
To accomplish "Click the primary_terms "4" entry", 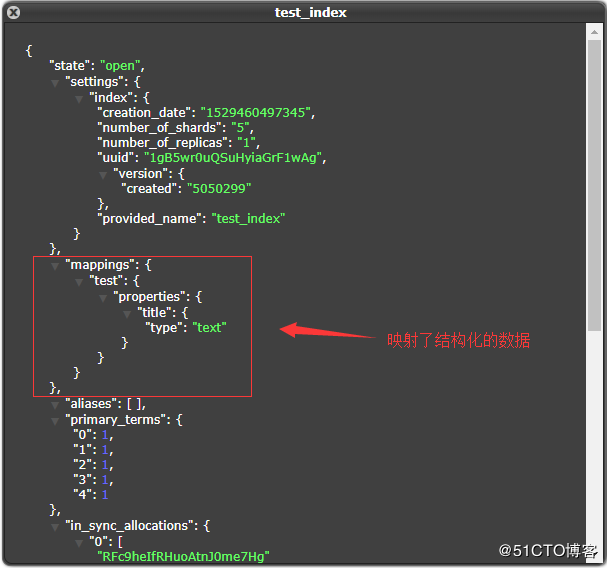I will pyautogui.click(x=91, y=495).
